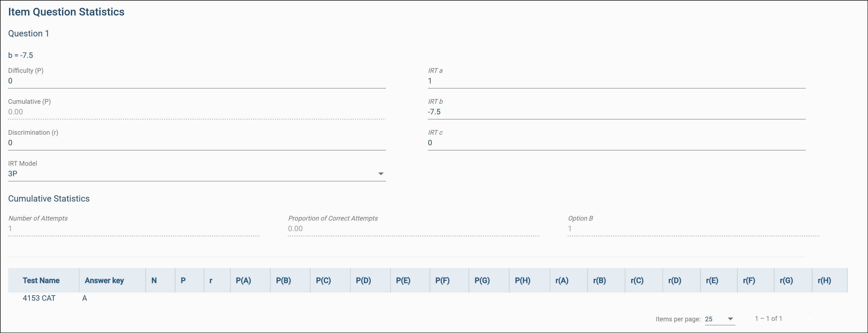
Task: Sort by Test Name column header
Action: 41,280
